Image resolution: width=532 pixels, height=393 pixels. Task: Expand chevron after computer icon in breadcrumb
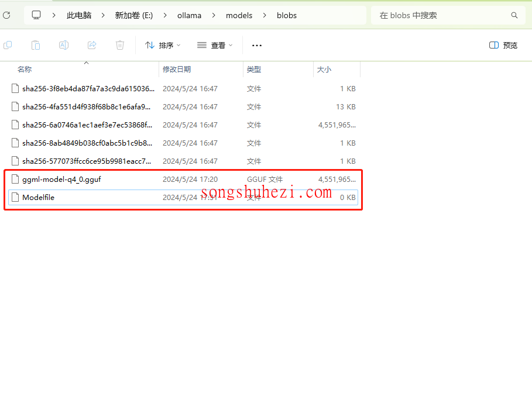click(54, 15)
